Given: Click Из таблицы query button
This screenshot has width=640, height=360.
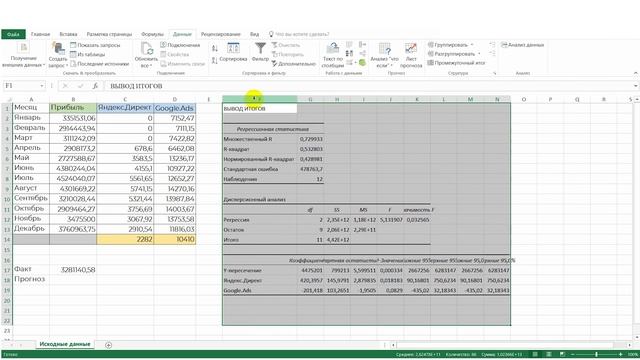Looking at the screenshot, I should pos(87,54).
